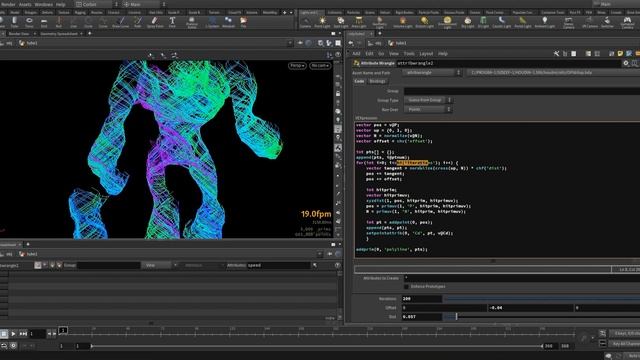640x360 pixels.
Task: Select the L-System shelf tool
Action: (212, 22)
